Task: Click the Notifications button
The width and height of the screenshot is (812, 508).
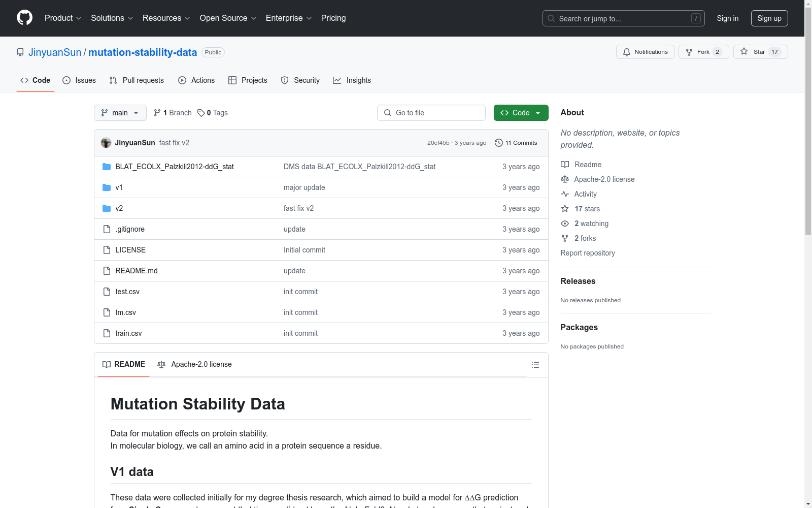Action: click(645, 52)
